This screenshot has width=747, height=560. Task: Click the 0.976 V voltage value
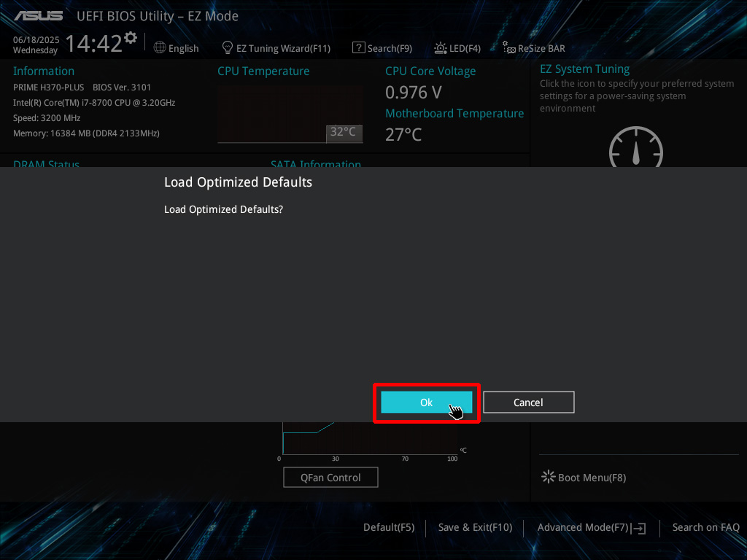click(x=414, y=92)
